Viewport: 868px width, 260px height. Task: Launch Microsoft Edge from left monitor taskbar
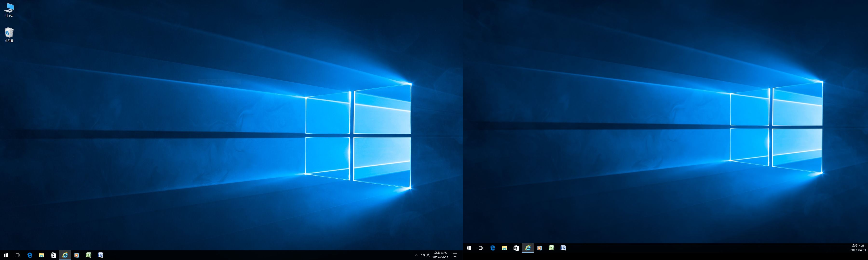point(30,255)
